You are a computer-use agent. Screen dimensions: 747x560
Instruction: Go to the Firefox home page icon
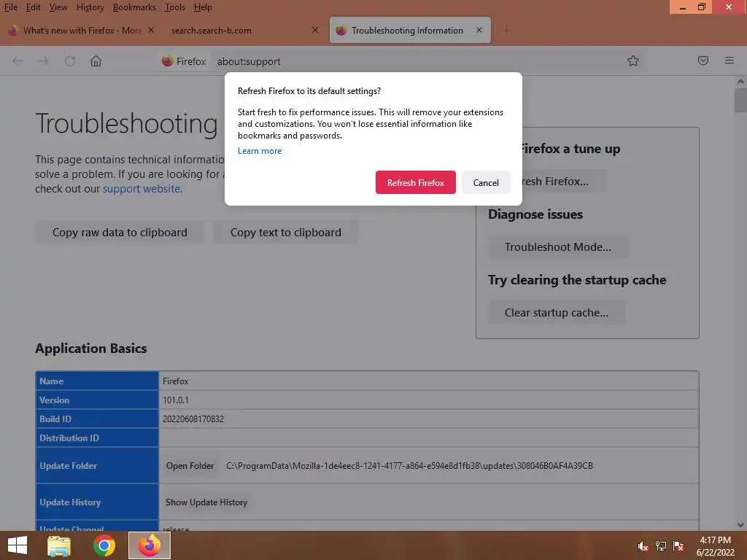(96, 61)
